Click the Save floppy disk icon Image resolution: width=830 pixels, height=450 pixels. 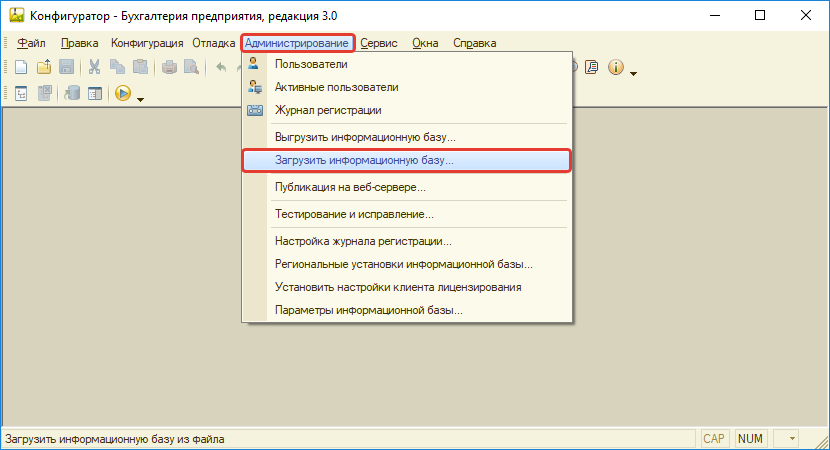coord(66,67)
